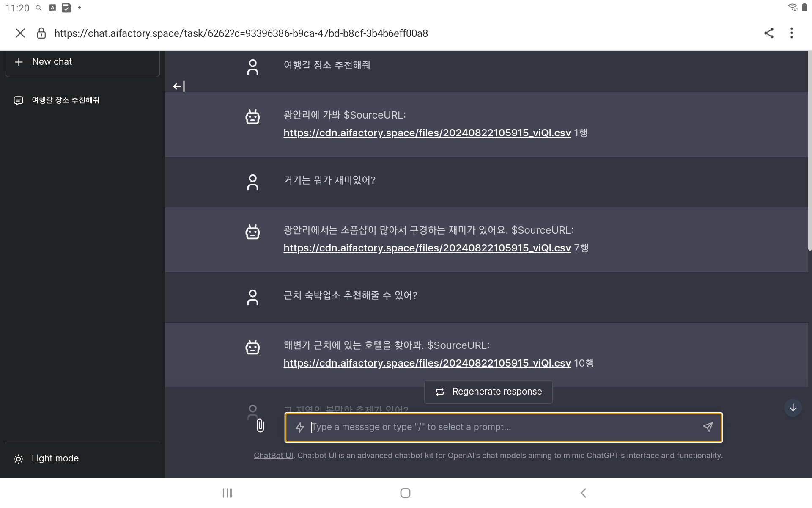Viewport: 812px width, 508px height.
Task: Open the 여행갈 장소 추천해줘 conversation
Action: [66, 100]
